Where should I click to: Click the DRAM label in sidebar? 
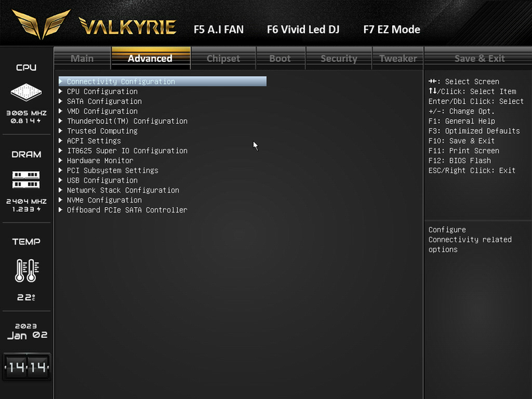pos(26,155)
